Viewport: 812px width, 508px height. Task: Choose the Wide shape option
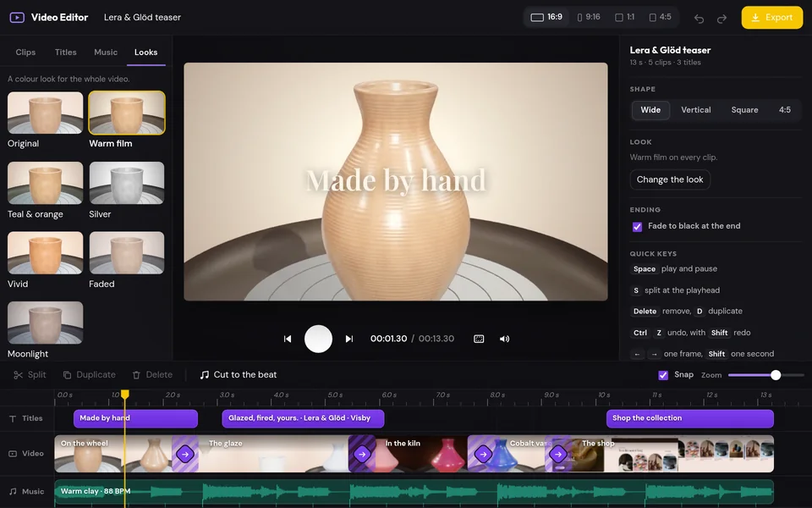coord(650,110)
